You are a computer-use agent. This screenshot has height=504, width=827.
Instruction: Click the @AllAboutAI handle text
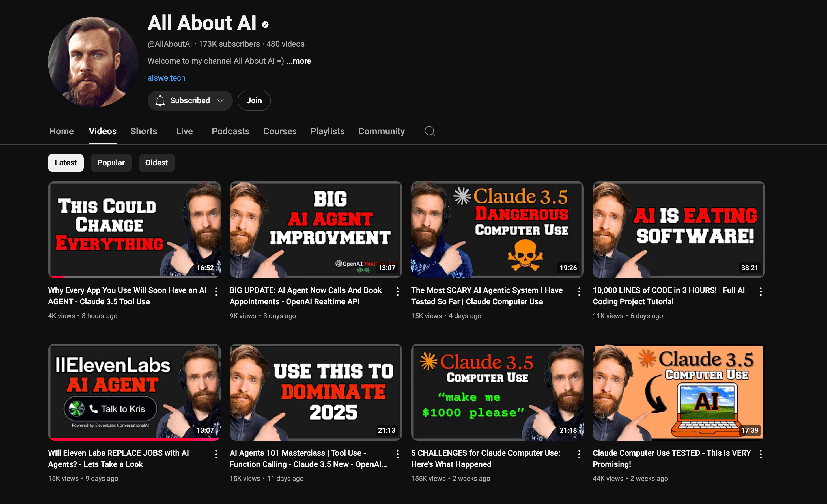[170, 44]
